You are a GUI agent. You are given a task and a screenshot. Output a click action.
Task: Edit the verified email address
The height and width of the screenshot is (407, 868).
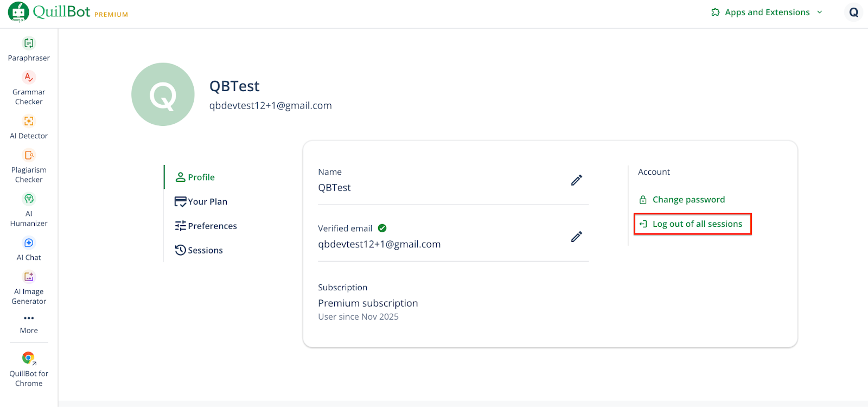point(577,237)
